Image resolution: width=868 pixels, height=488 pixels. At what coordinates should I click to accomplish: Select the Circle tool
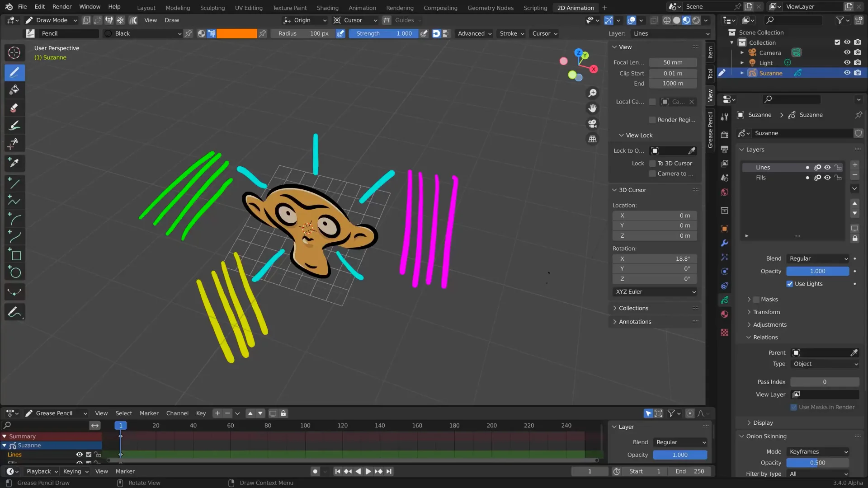click(14, 272)
